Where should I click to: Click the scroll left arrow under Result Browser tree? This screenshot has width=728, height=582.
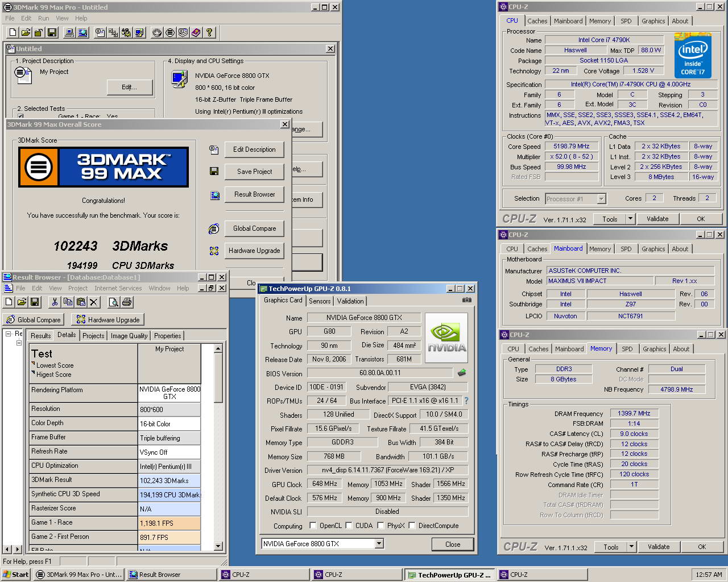(7, 549)
